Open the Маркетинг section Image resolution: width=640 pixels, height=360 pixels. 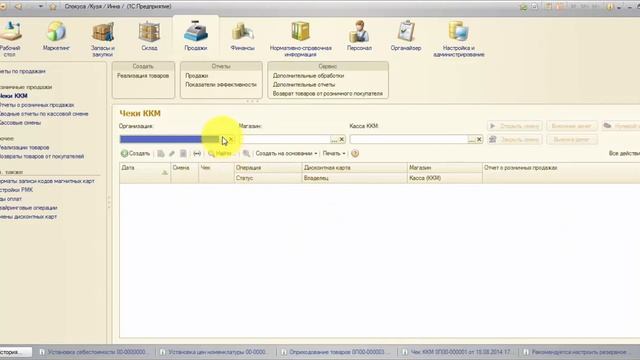pyautogui.click(x=56, y=37)
